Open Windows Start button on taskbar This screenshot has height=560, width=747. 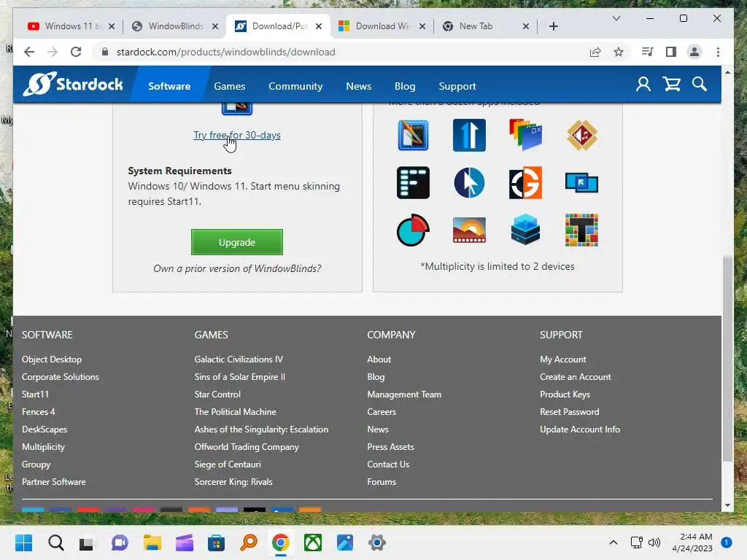point(23,542)
